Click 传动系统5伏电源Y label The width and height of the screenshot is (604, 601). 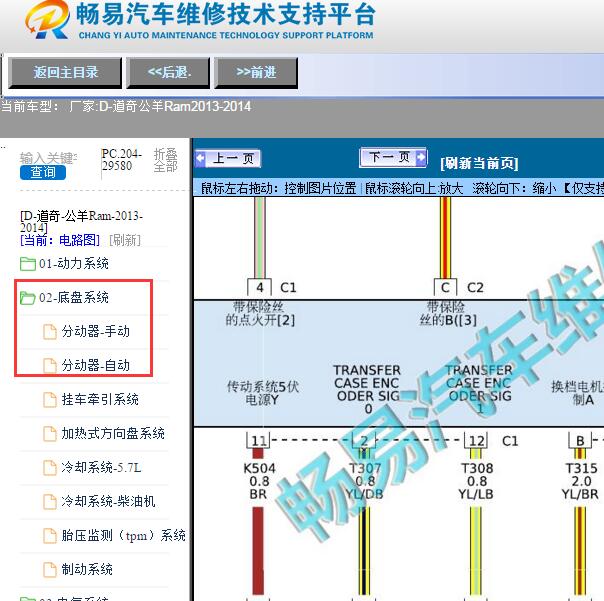(262, 393)
